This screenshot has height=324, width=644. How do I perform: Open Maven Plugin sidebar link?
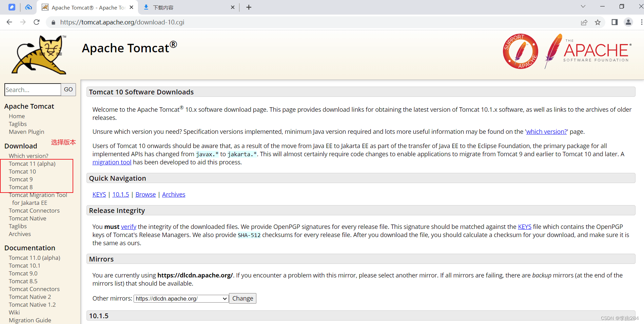(x=26, y=132)
